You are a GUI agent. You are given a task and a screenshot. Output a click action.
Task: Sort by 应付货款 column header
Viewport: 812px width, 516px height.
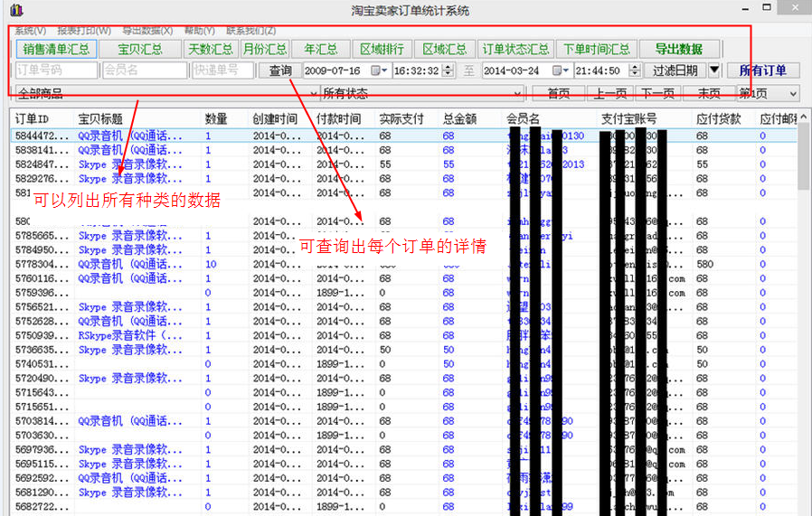coord(723,118)
